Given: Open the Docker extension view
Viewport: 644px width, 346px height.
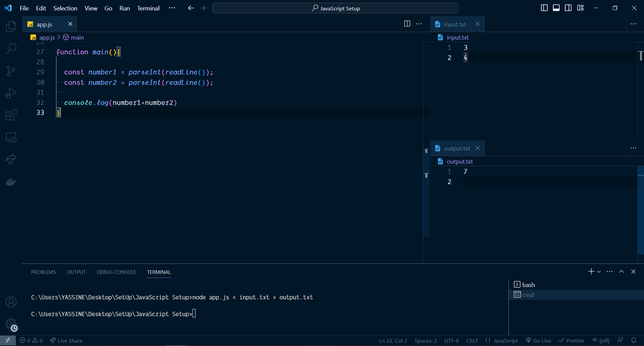Looking at the screenshot, I should pyautogui.click(x=11, y=181).
